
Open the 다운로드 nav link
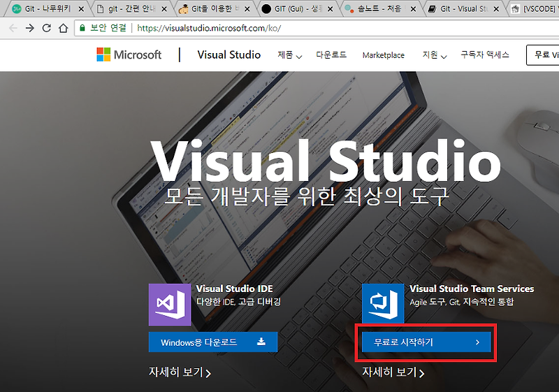331,55
